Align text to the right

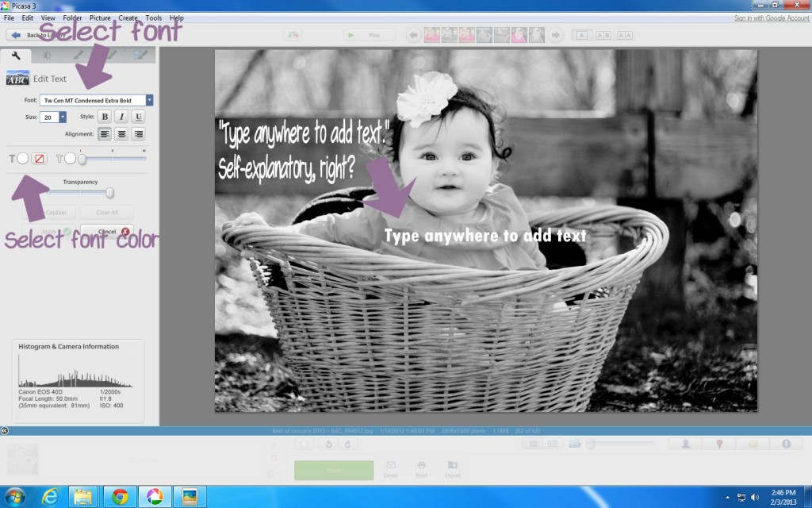coord(139,134)
